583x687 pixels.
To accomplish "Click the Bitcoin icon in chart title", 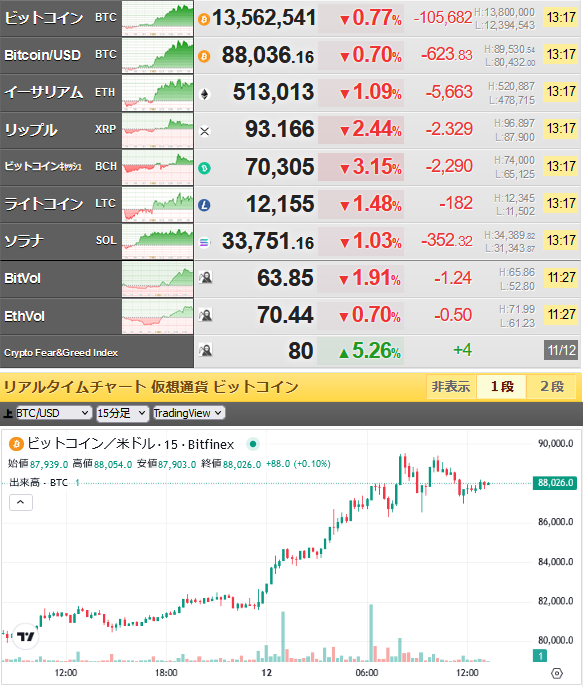I will pyautogui.click(x=16, y=444).
